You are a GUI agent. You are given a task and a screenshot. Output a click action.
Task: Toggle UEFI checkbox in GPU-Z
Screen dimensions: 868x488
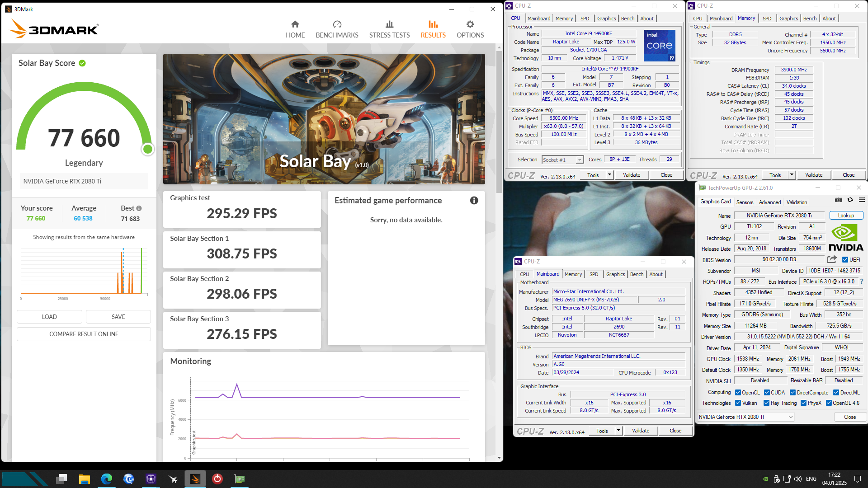click(x=845, y=260)
